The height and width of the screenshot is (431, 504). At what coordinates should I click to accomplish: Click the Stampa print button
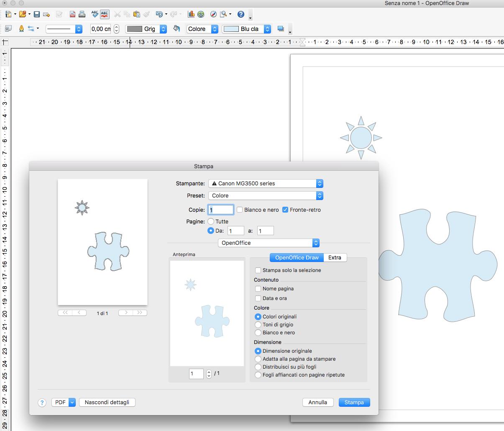(354, 402)
